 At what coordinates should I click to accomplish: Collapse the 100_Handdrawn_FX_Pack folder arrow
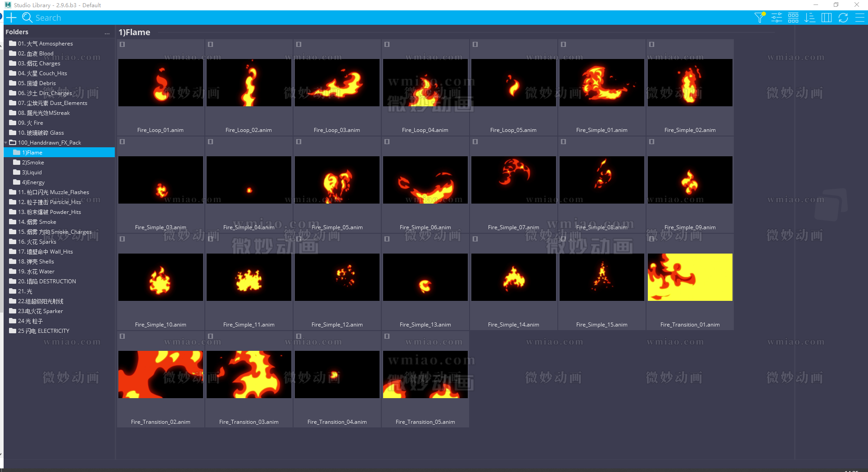tap(6, 143)
